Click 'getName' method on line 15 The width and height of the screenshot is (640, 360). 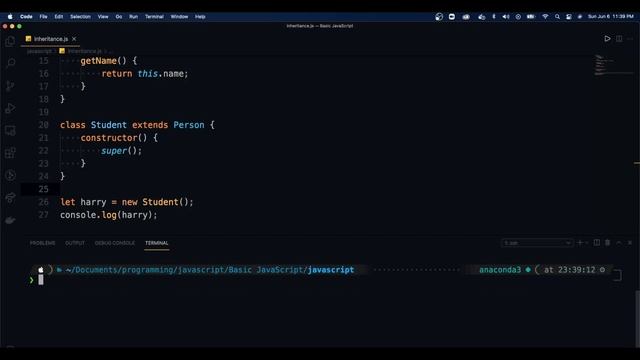pyautogui.click(x=98, y=61)
